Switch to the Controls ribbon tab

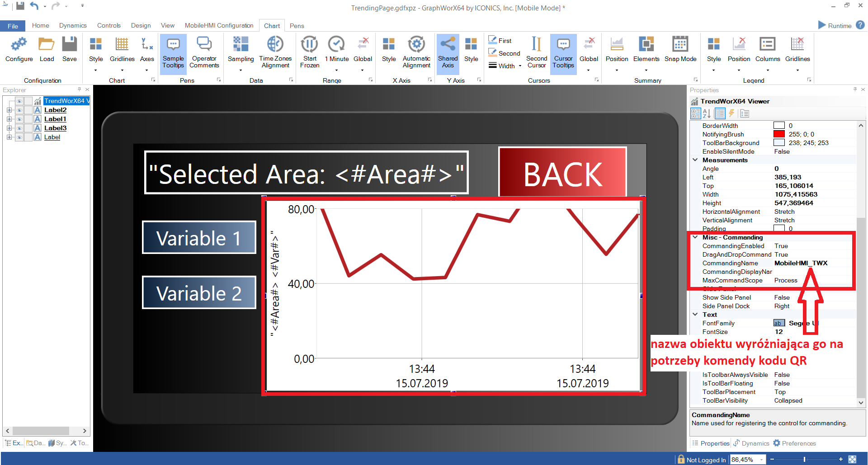(x=109, y=26)
